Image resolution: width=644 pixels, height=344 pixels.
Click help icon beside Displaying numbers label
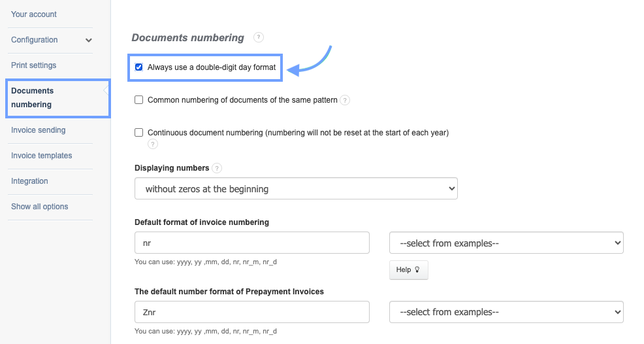coord(217,168)
